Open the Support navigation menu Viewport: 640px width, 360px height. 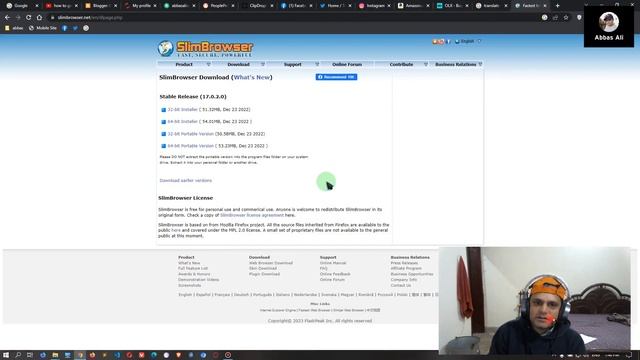(293, 64)
